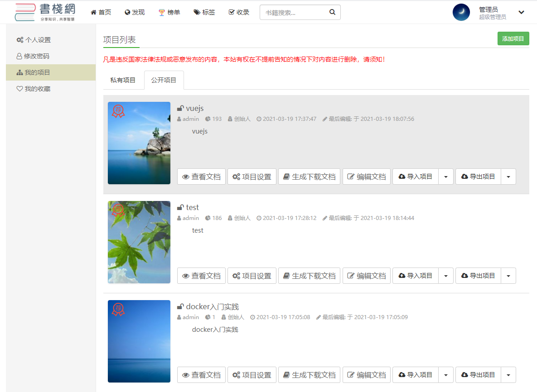Expand the user account menu chevron

521,12
